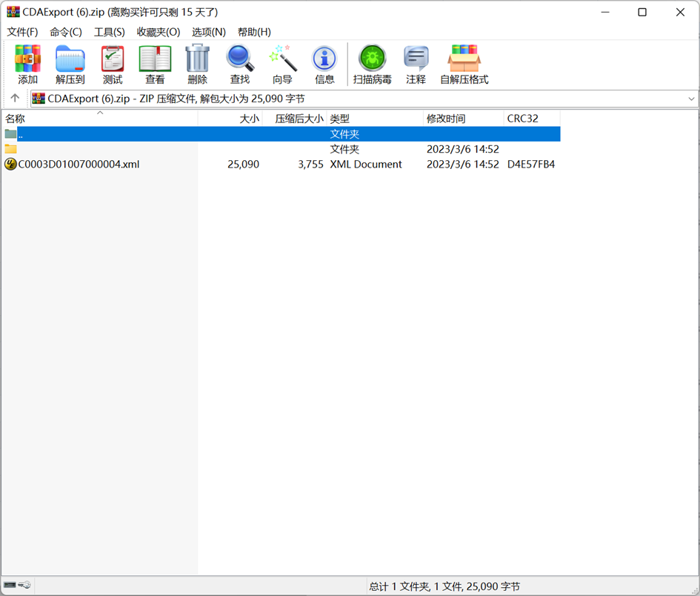Run the Test (测试) archive tool
The height and width of the screenshot is (596, 700).
click(x=113, y=64)
